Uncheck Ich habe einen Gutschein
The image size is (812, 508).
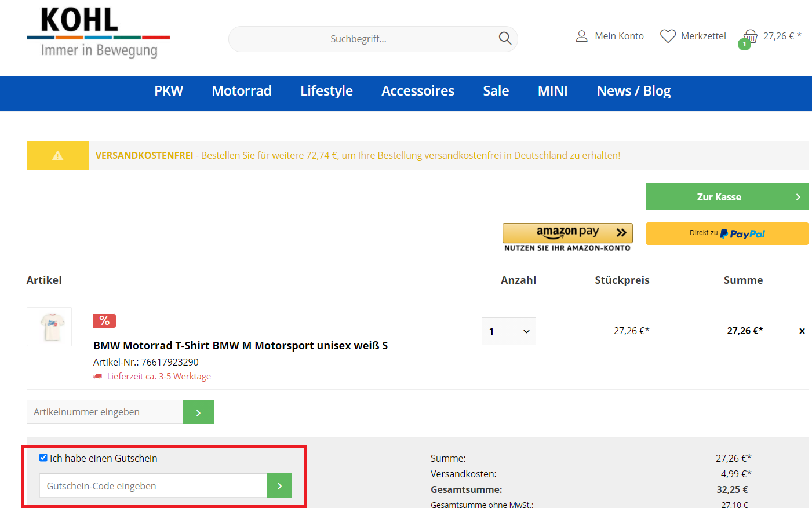43,458
